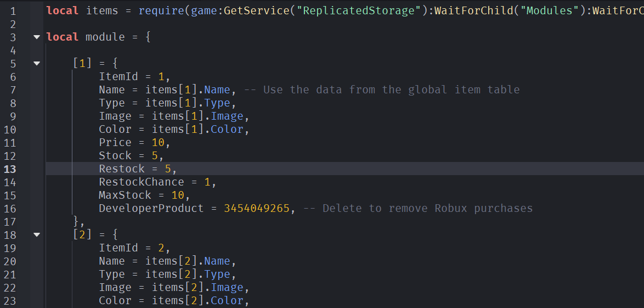Collapse the 'local module' table fold arrow
This screenshot has height=308, width=644.
pos(37,37)
